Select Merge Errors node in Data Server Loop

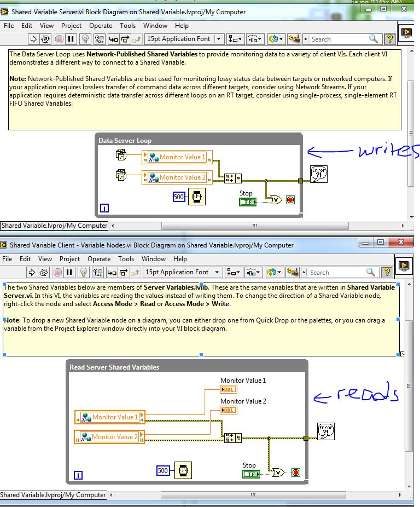pos(232,178)
